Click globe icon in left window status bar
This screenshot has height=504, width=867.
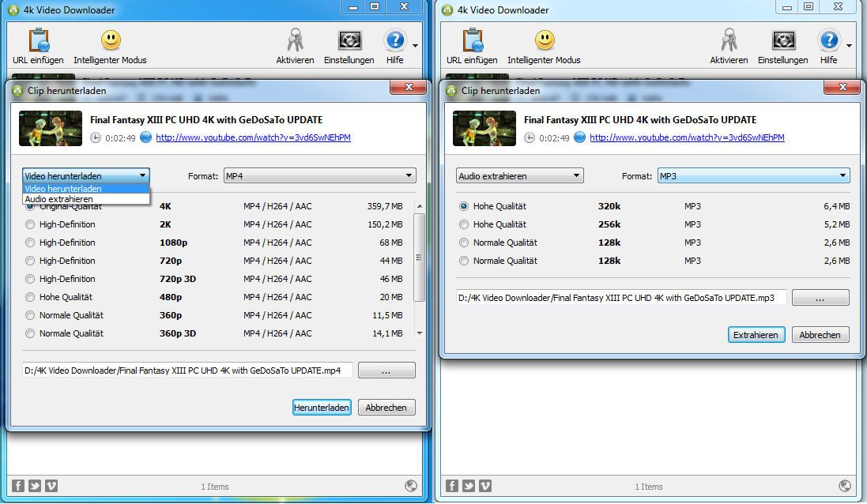click(411, 486)
